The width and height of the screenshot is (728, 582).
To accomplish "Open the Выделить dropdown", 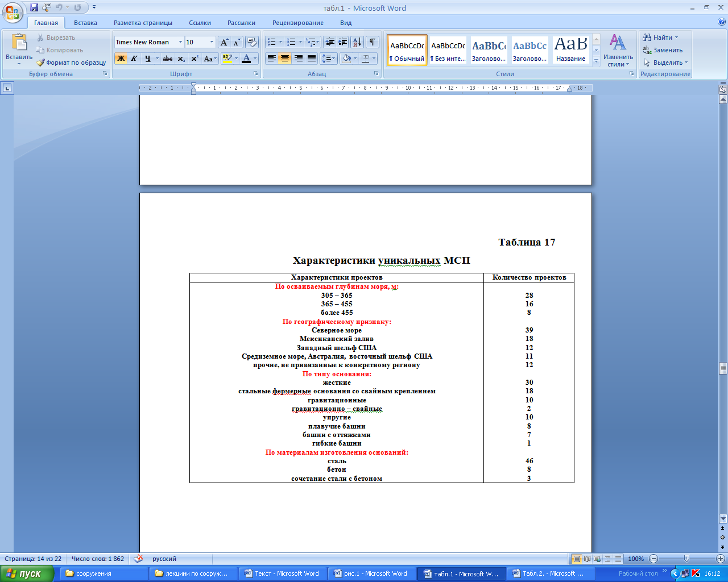I will 666,63.
